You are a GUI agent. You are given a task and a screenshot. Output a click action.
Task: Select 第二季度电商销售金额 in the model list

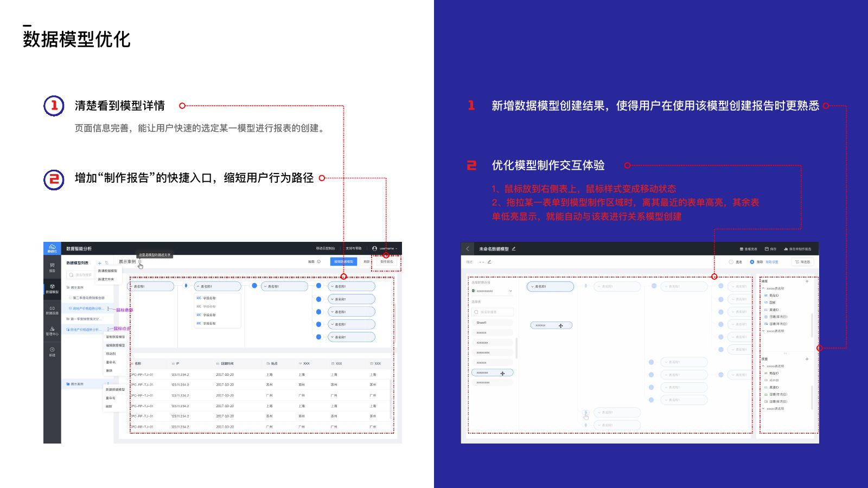click(x=88, y=298)
